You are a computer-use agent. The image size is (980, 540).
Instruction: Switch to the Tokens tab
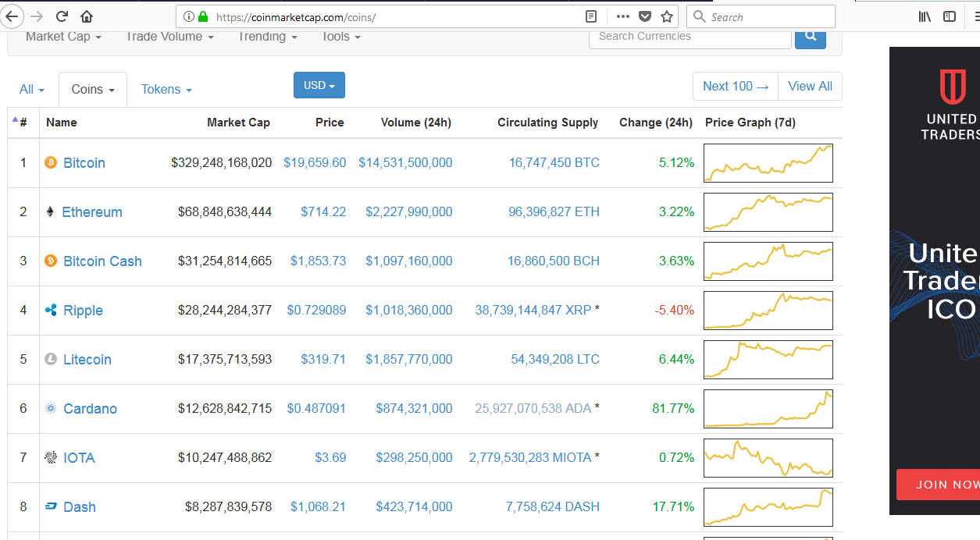(x=166, y=90)
